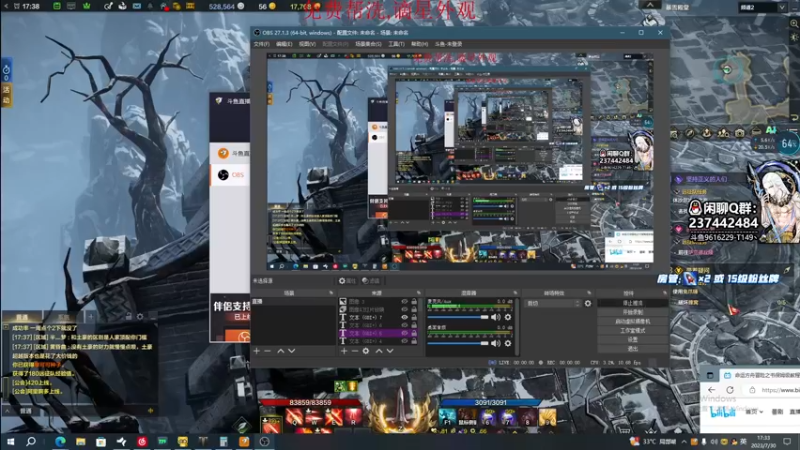Open Microsoft Edge from the taskbar

(x=60, y=441)
